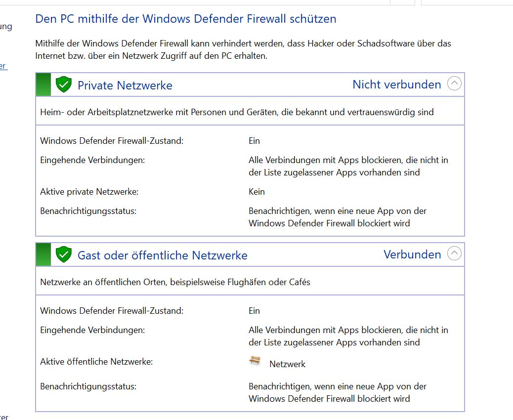Click the Heim- oder Arbeitsplatznetzwerke description line

click(237, 112)
